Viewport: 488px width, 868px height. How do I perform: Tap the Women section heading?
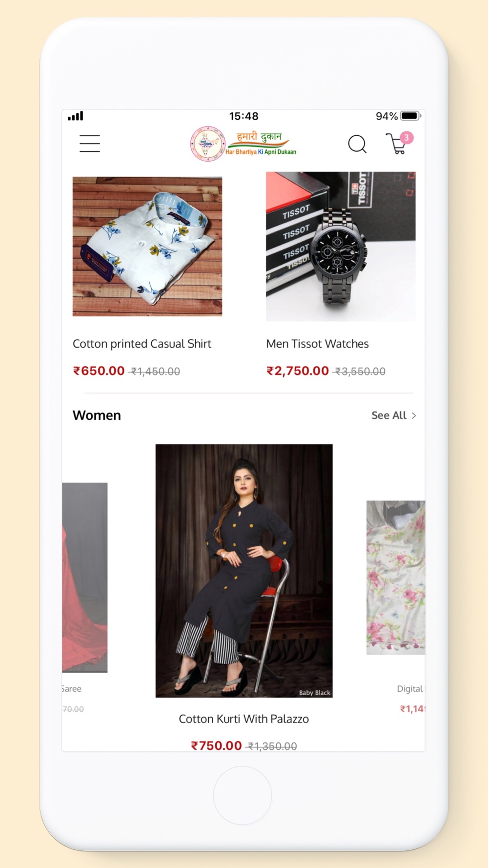[97, 415]
